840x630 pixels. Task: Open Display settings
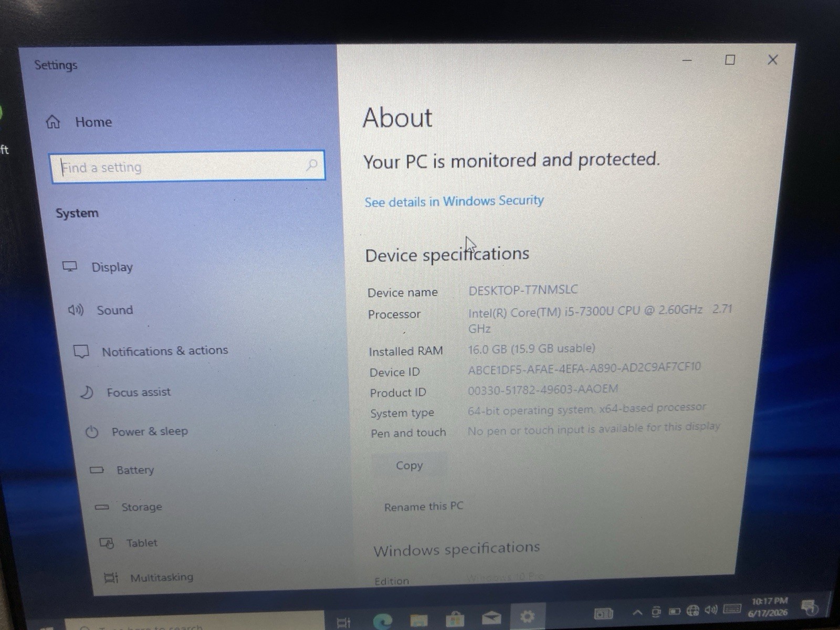point(98,267)
